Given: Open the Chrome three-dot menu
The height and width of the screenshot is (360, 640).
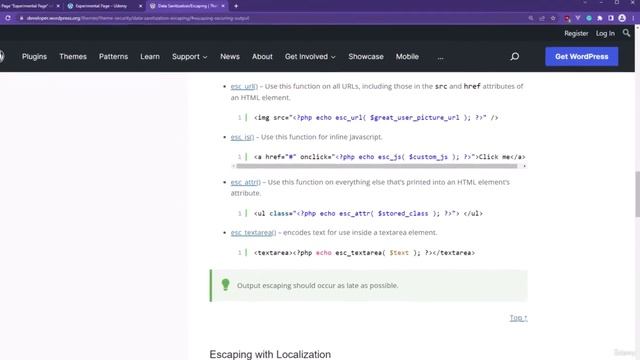Looking at the screenshot, I should [x=633, y=18].
